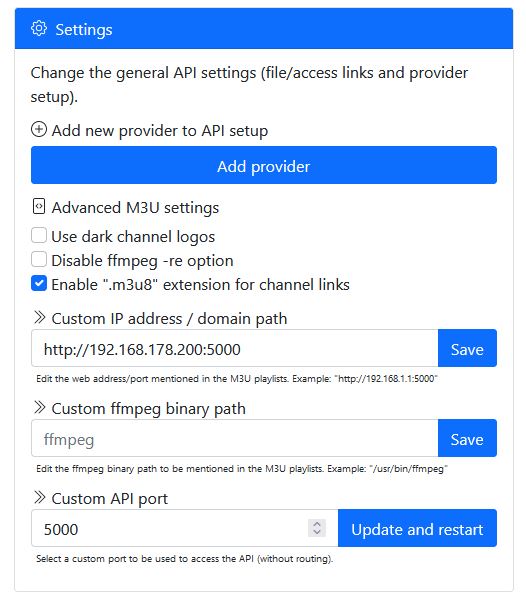Save the custom ffmpeg binary path

tap(467, 438)
